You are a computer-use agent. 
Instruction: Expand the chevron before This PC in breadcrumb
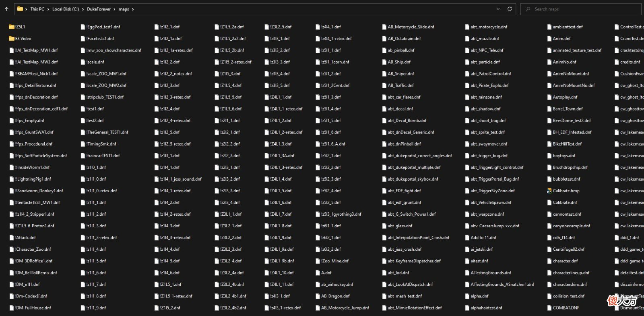[x=26, y=9]
